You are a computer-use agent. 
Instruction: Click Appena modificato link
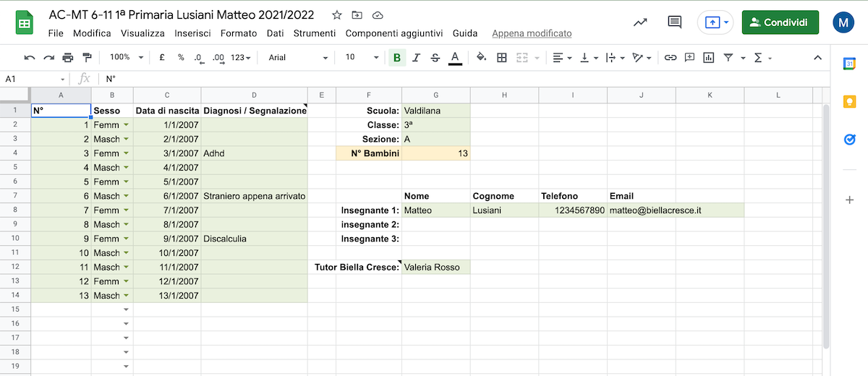click(532, 33)
